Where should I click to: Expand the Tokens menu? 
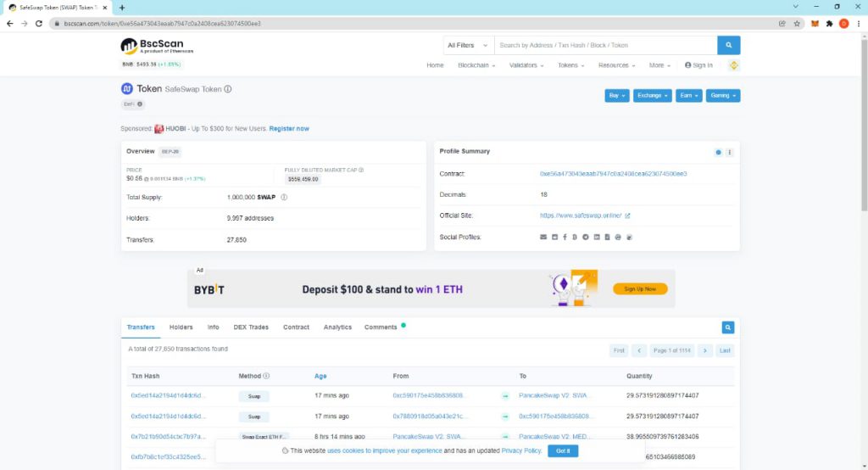(x=570, y=65)
